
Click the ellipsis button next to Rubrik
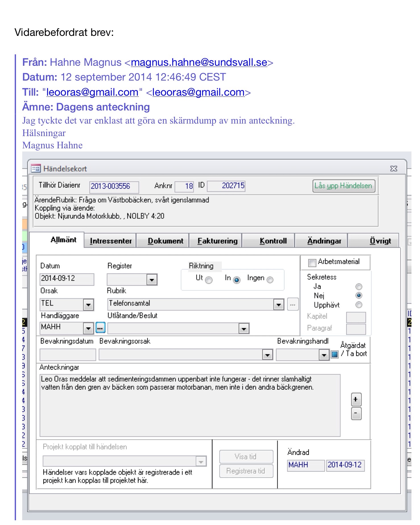[x=293, y=304]
